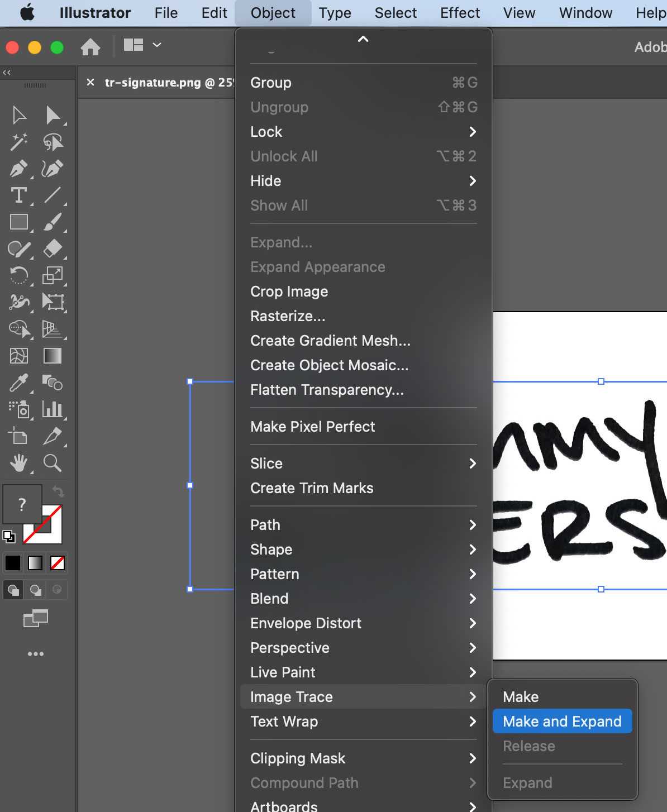Screen dimensions: 667x812
Task: Select the Paintbrush tool
Action: point(53,222)
